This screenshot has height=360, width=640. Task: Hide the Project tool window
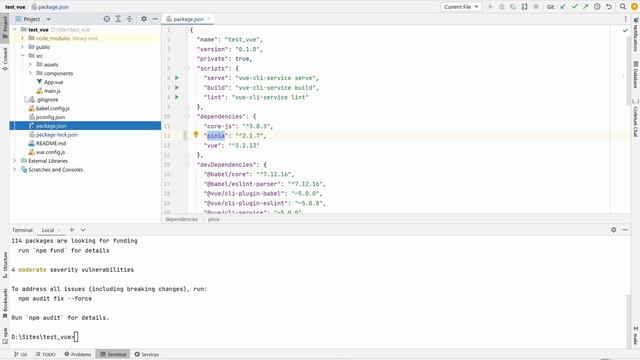pos(155,19)
